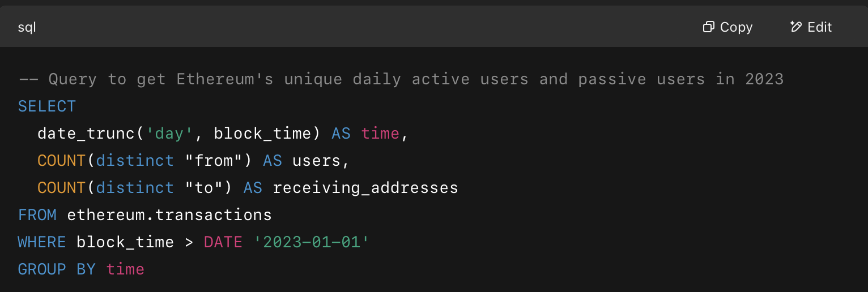Image resolution: width=868 pixels, height=292 pixels.
Task: Click the FROM keyword
Action: (x=37, y=215)
